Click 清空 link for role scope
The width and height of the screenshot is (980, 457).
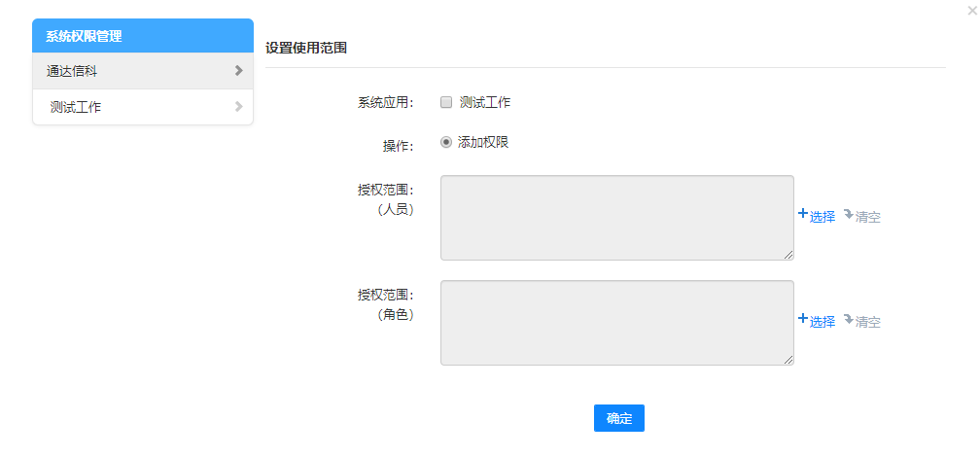pos(868,322)
